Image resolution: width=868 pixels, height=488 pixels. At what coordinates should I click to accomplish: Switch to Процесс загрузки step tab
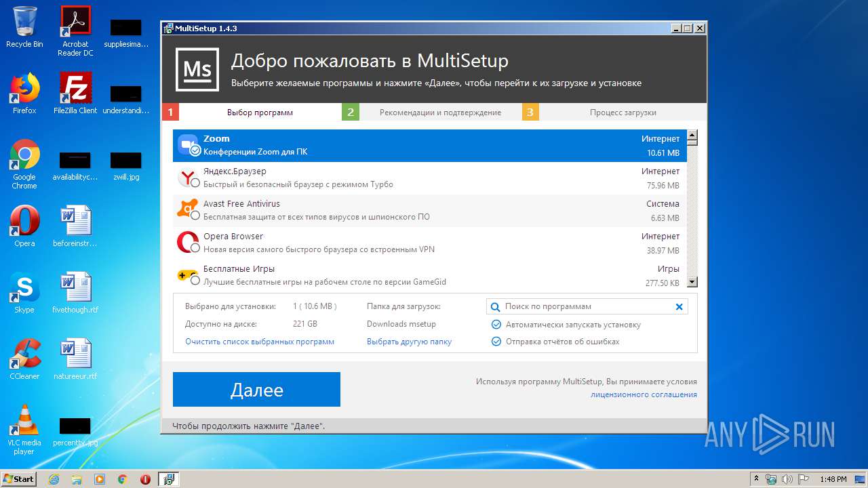click(x=614, y=113)
